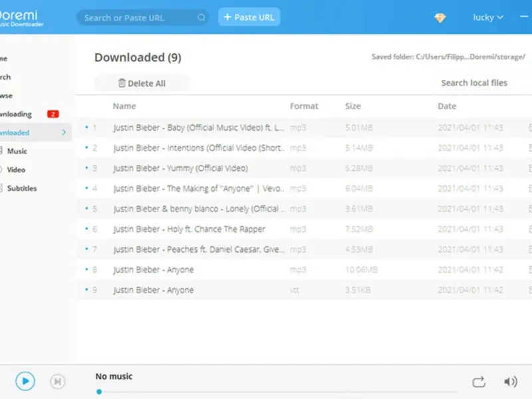Click the play button in player bar
Image resolution: width=532 pixels, height=399 pixels.
coord(25,381)
